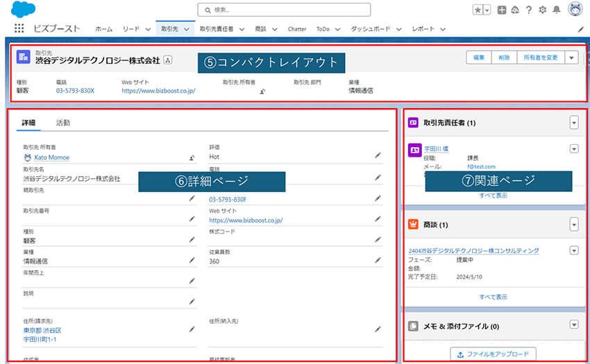
Task: Open the setup gear icon
Action: [542, 10]
